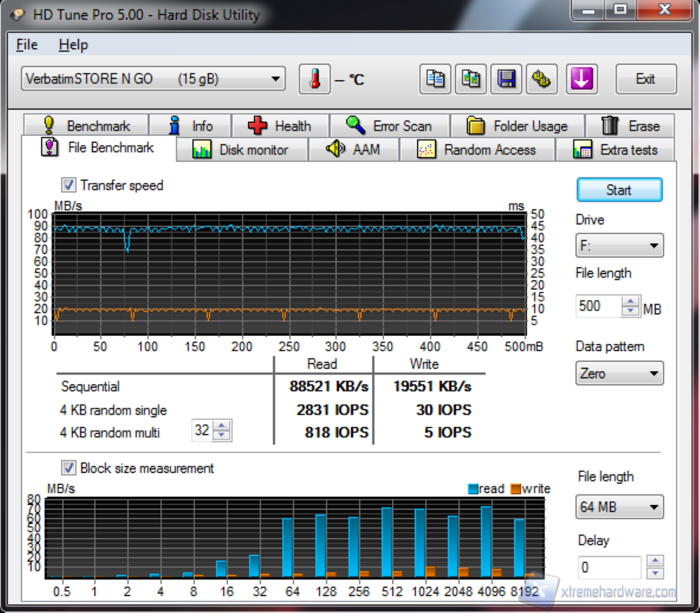Switch to the Random Access tab
Screen dimensions: 700x613
click(x=477, y=150)
